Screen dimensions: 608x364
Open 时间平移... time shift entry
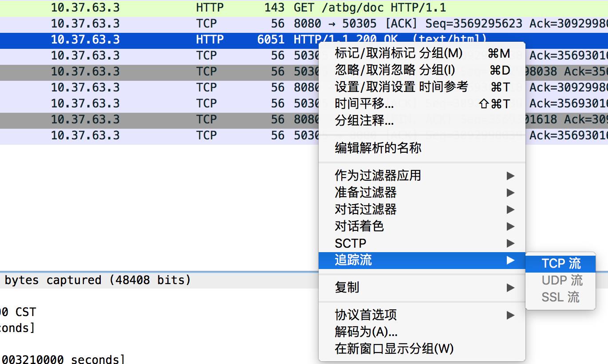click(x=422, y=104)
